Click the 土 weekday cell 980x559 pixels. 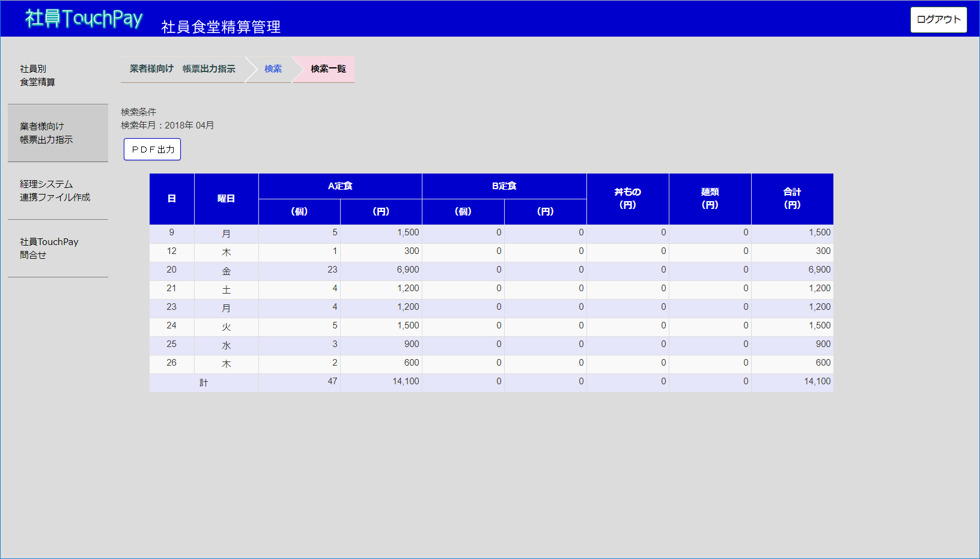point(227,289)
